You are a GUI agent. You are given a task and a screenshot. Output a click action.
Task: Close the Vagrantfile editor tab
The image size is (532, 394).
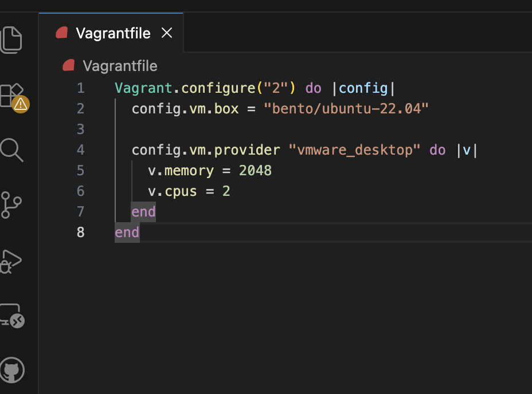(166, 33)
